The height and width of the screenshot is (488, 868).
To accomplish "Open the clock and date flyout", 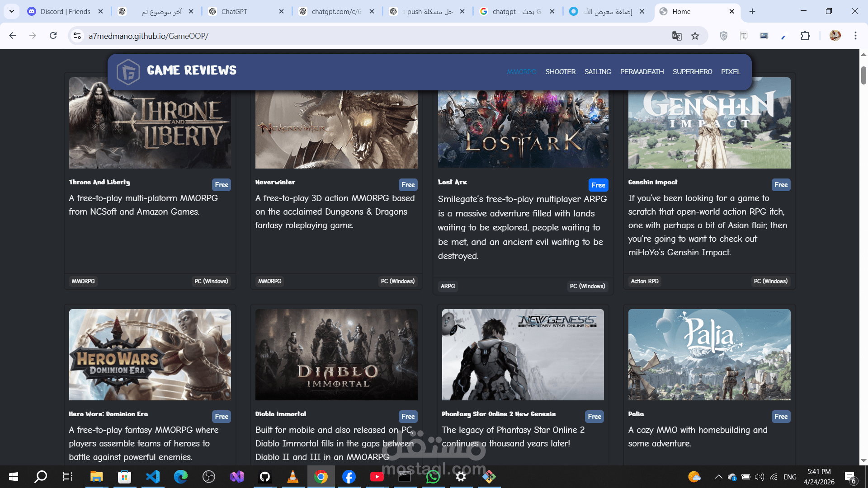I will 819,477.
